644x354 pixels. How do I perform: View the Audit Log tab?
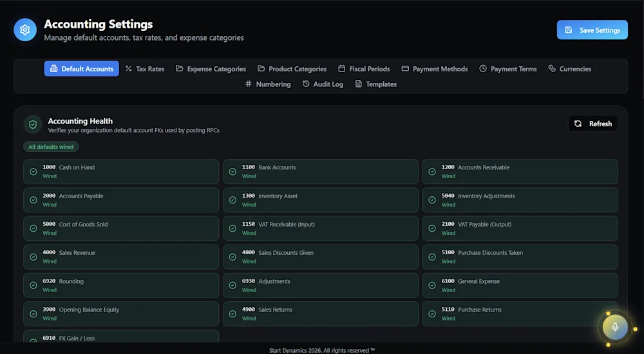pyautogui.click(x=323, y=84)
